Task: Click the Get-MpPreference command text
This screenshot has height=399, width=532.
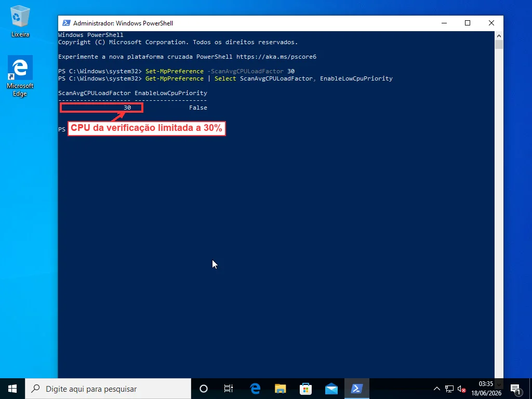Action: pyautogui.click(x=175, y=78)
